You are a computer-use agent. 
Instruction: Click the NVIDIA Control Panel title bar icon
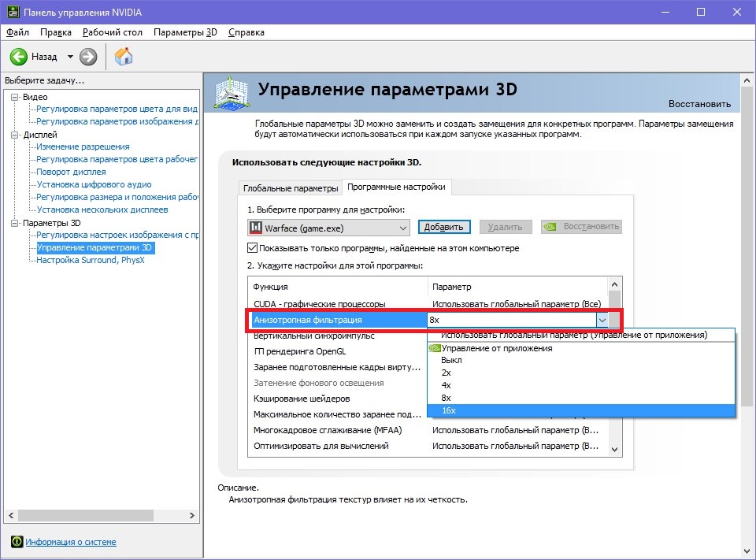pos(13,12)
